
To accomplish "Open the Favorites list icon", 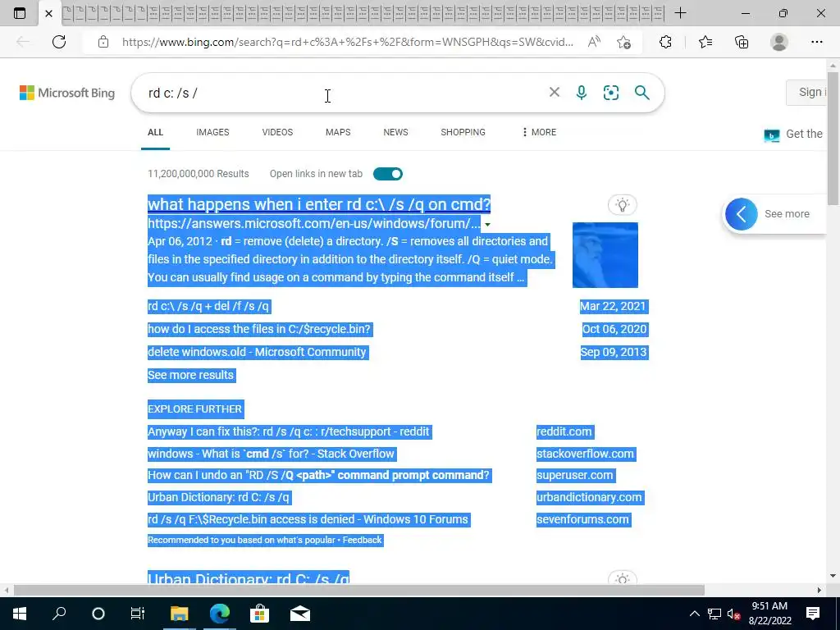I will (x=705, y=42).
